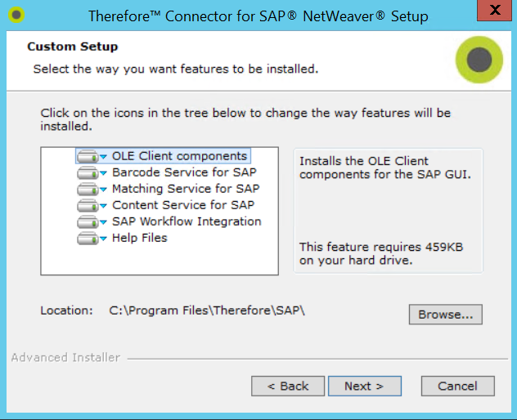Click the Therefore logo in the header

pos(479,60)
